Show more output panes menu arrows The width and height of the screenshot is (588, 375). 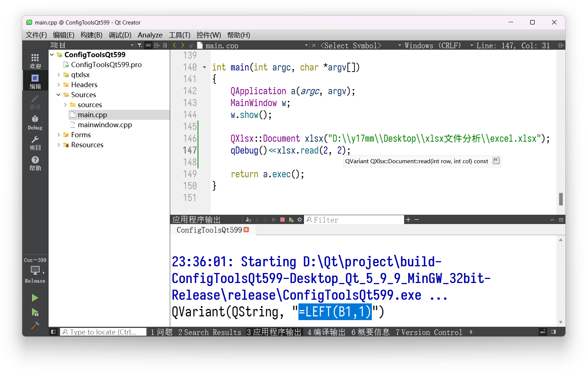click(x=471, y=332)
